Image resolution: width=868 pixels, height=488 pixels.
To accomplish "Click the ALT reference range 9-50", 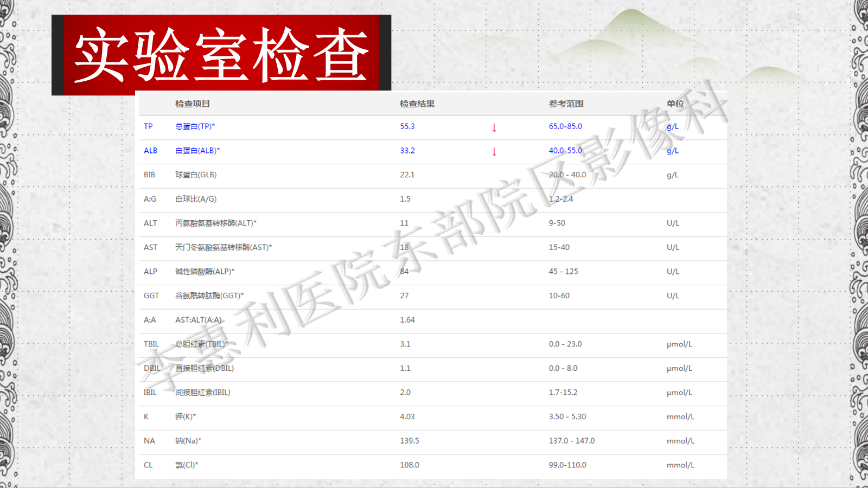I will [x=557, y=223].
